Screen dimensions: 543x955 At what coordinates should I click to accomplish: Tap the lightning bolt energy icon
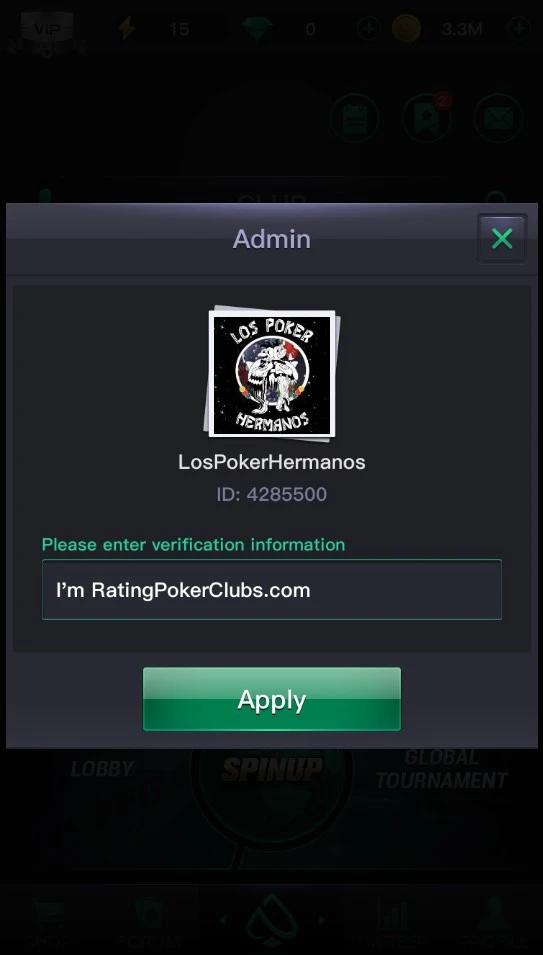pos(126,29)
